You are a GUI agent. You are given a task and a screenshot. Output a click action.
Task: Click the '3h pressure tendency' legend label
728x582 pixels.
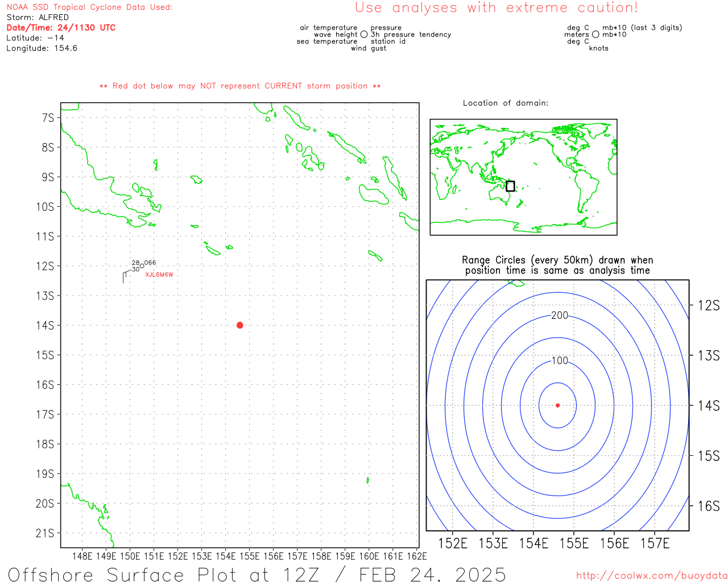pos(411,35)
